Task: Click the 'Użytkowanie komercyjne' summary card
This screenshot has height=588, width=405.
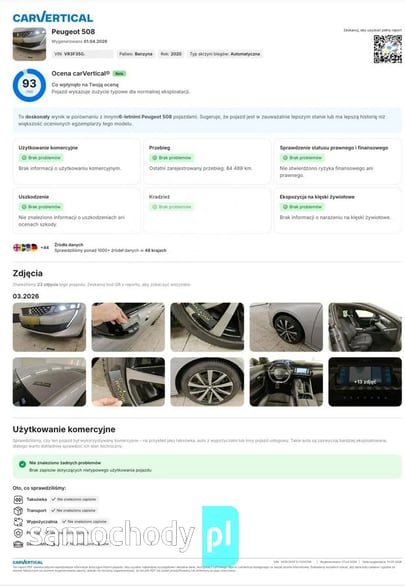Action: click(76, 161)
